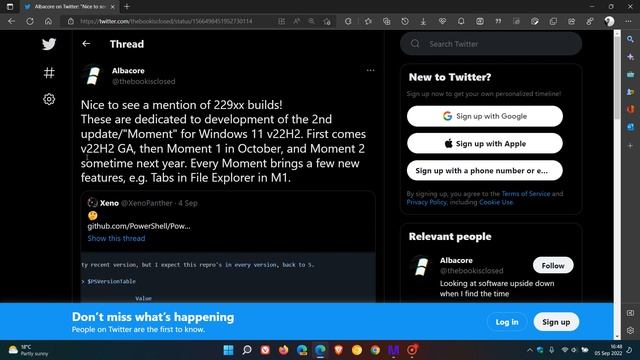Go to the browser home page
640x360 pixels.
point(48,21)
